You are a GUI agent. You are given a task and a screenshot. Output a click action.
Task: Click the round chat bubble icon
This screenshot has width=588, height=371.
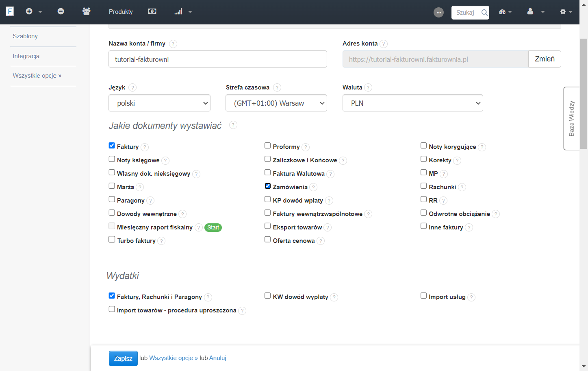pos(438,13)
